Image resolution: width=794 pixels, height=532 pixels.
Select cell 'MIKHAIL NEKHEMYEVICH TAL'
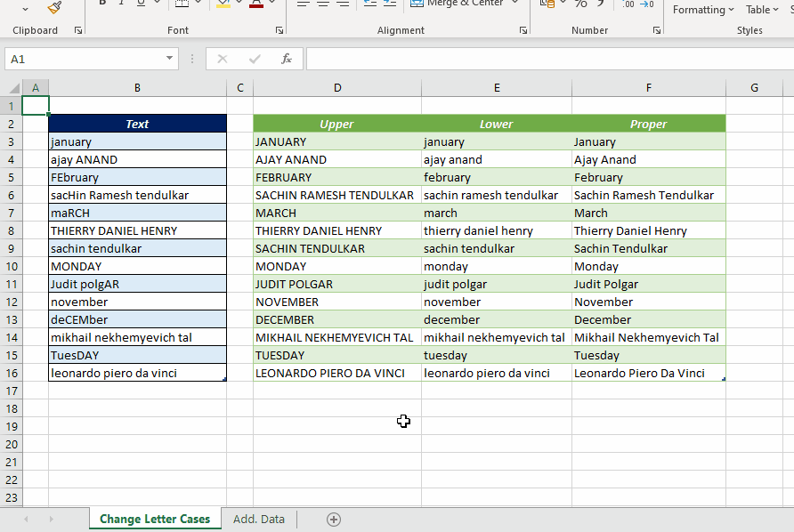click(337, 338)
